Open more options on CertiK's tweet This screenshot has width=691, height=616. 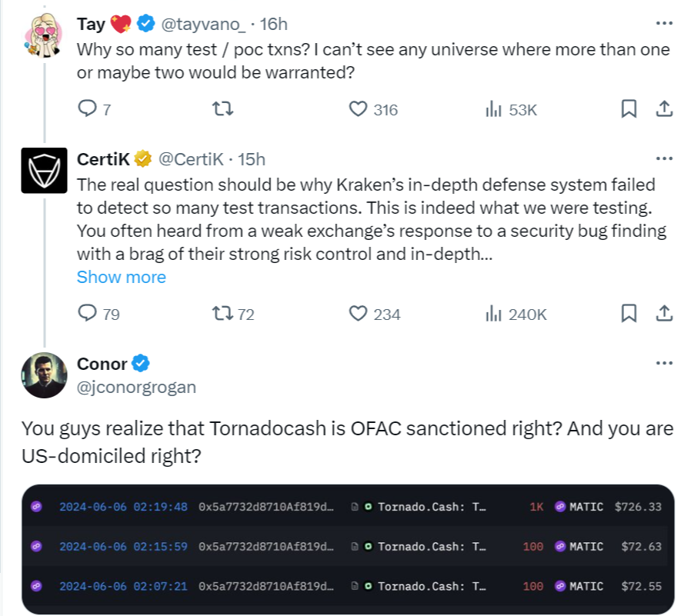click(664, 158)
